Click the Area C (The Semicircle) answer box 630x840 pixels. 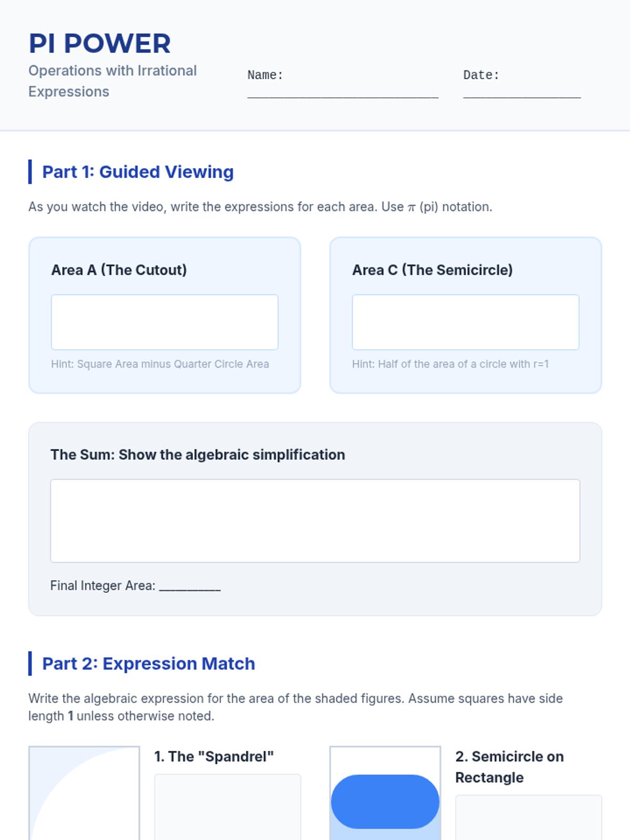tap(465, 322)
